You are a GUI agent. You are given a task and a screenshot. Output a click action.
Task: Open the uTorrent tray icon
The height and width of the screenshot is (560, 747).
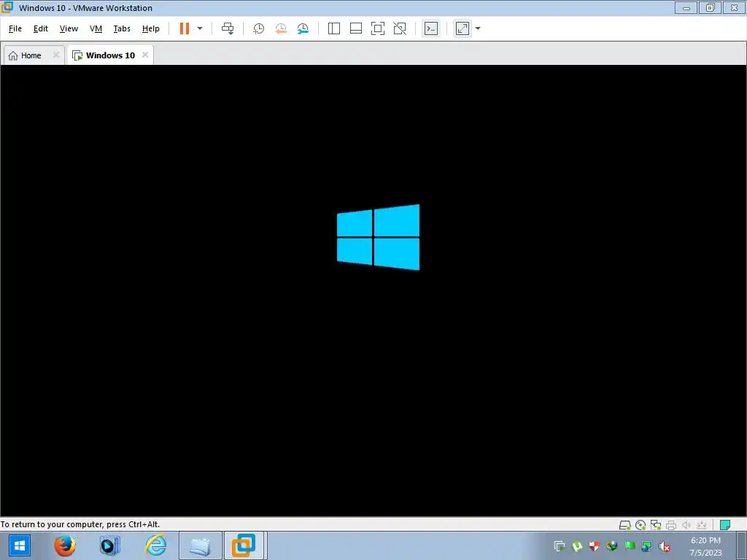(577, 546)
